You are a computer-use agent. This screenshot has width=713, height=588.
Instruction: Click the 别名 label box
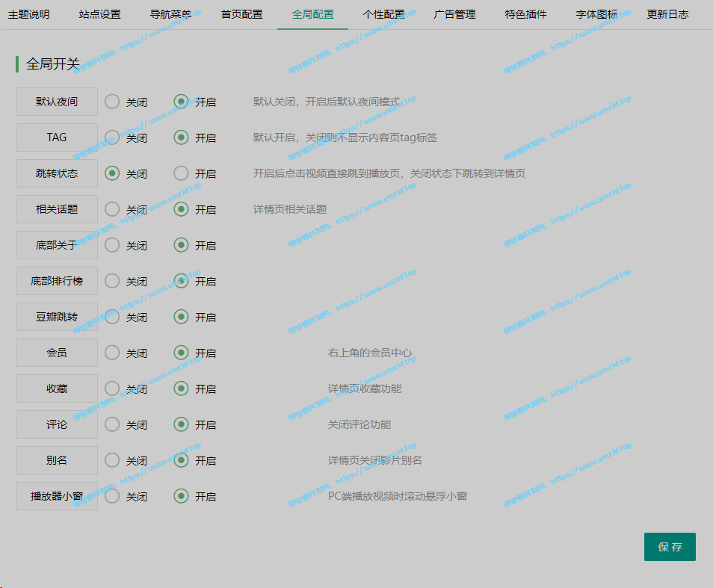click(x=57, y=460)
